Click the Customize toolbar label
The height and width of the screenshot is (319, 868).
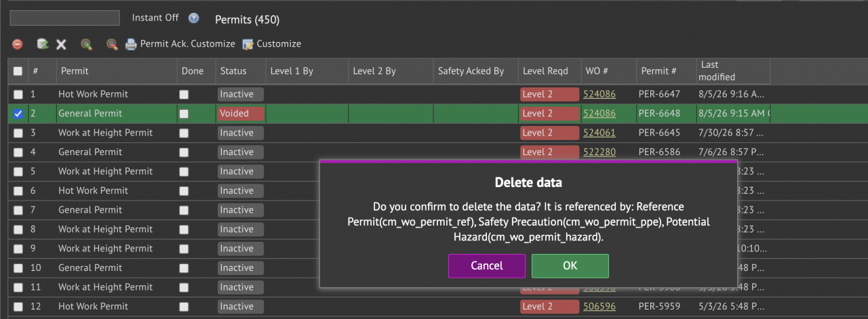coord(279,44)
